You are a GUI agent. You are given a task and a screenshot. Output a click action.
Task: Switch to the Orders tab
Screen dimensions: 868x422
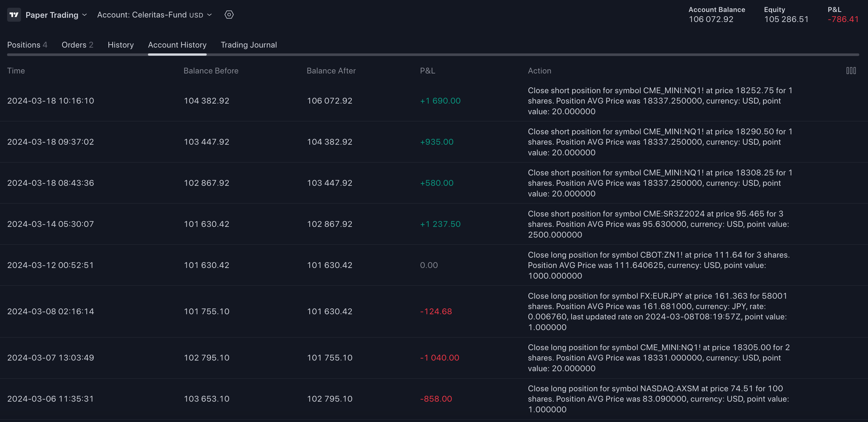point(77,45)
